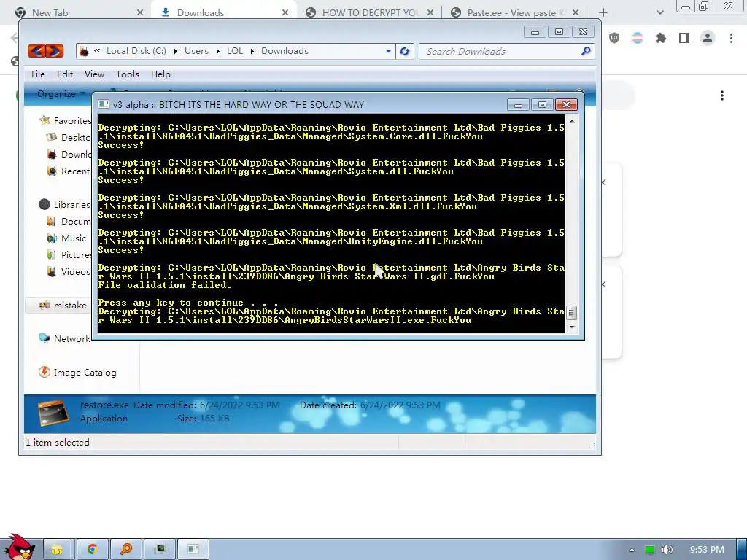Screen dimensions: 747x560
Task: Click the search magnifier icon in Explorer
Action: pyautogui.click(x=586, y=51)
